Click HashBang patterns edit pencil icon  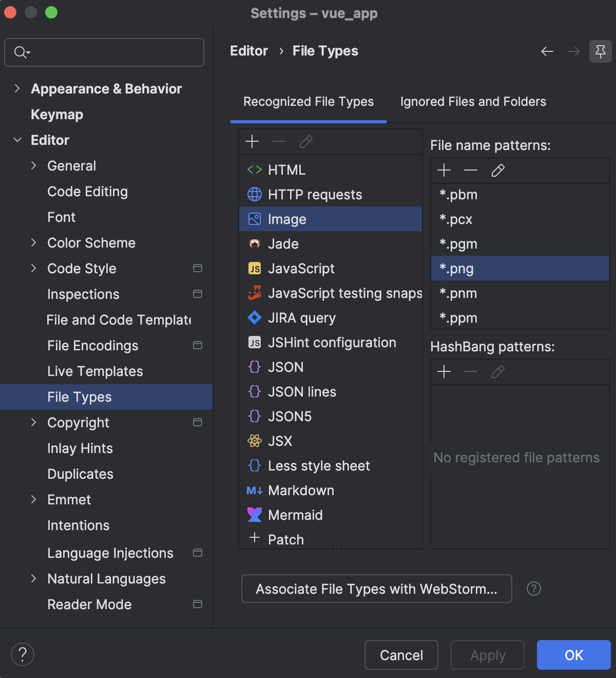point(498,371)
